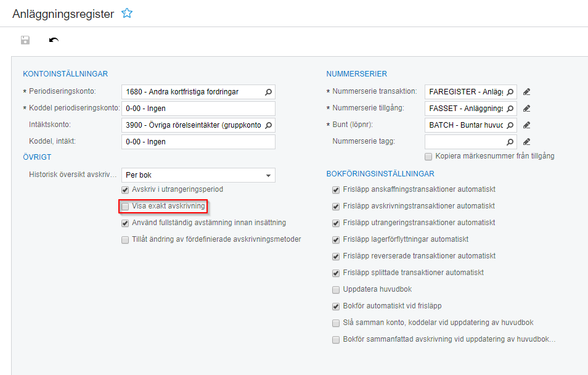Toggle Bokför automatiskt vid frisläpp

coord(336,306)
